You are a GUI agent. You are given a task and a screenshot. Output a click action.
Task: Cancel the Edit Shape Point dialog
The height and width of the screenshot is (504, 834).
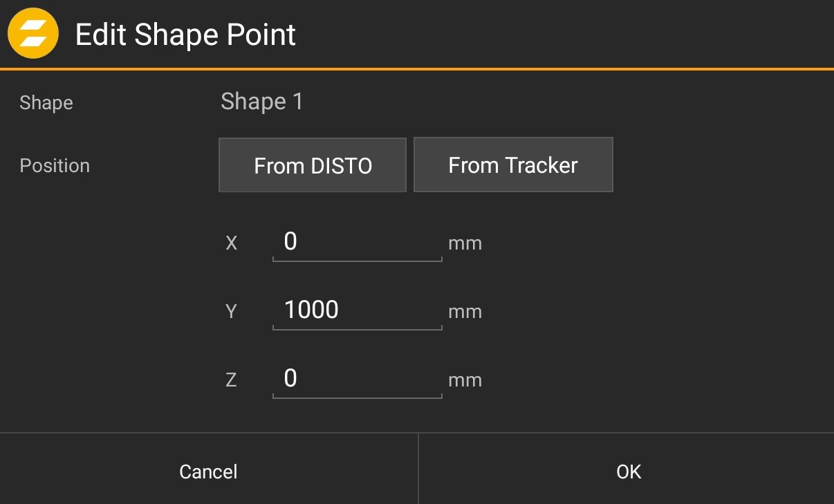(208, 471)
